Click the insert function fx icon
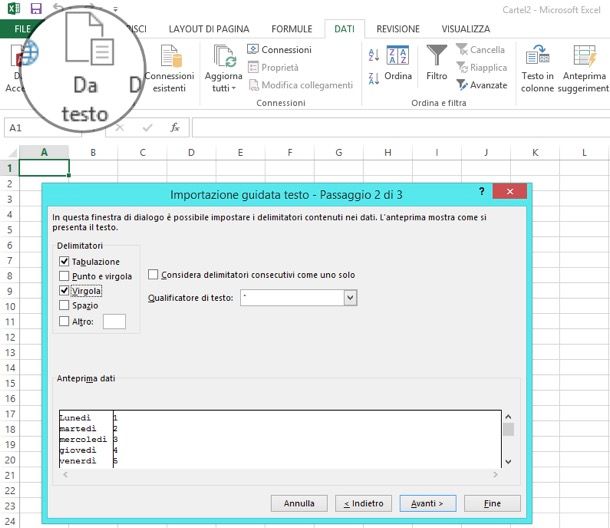610x528 pixels. [174, 128]
